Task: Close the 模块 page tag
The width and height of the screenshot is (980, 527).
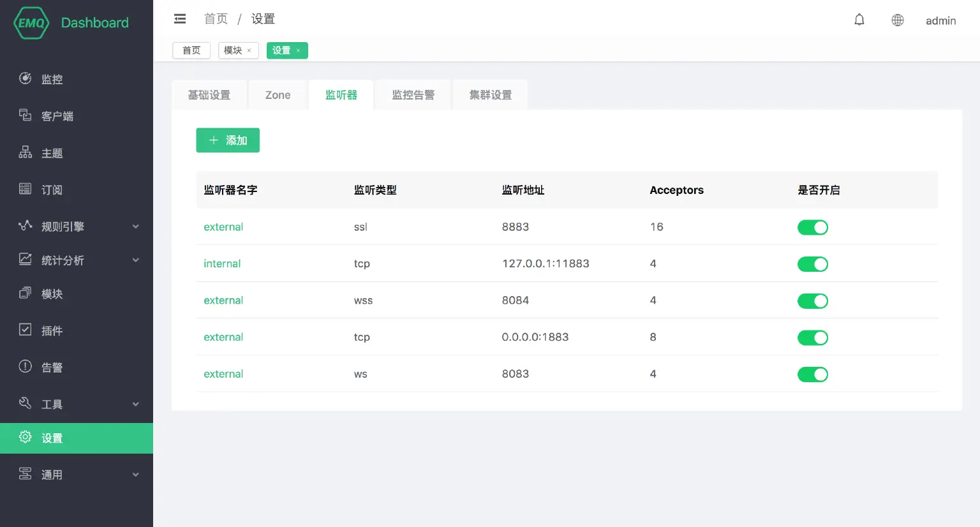Action: pos(249,50)
